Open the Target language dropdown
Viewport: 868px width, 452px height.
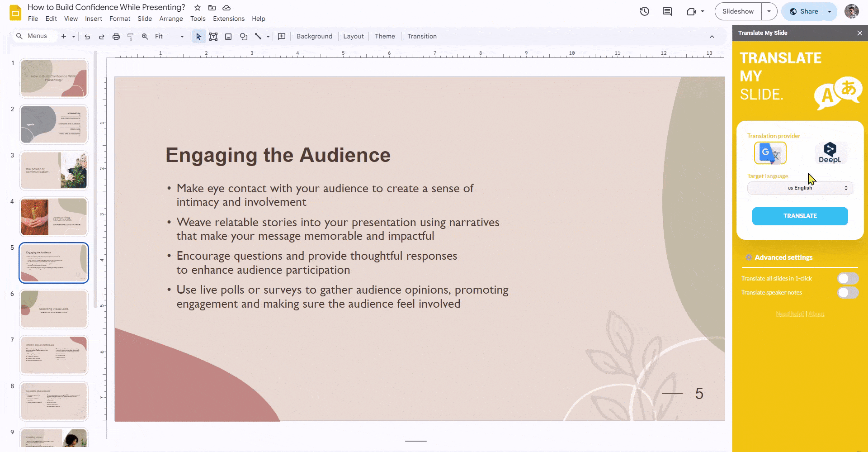coord(799,188)
